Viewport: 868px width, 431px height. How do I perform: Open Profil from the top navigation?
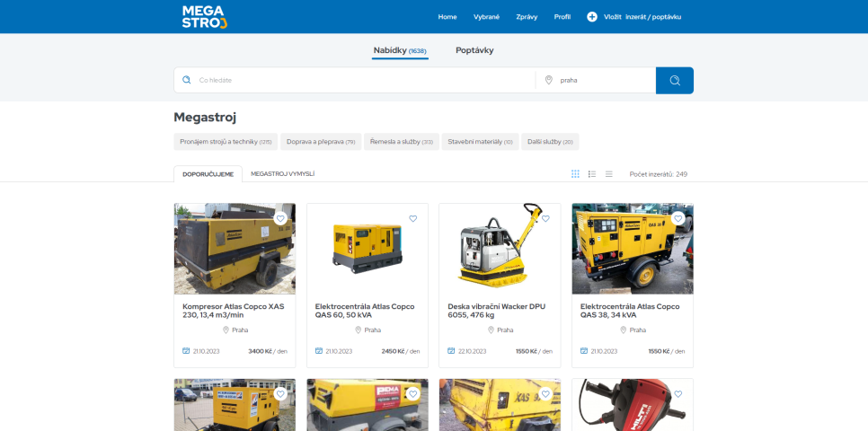pyautogui.click(x=562, y=16)
